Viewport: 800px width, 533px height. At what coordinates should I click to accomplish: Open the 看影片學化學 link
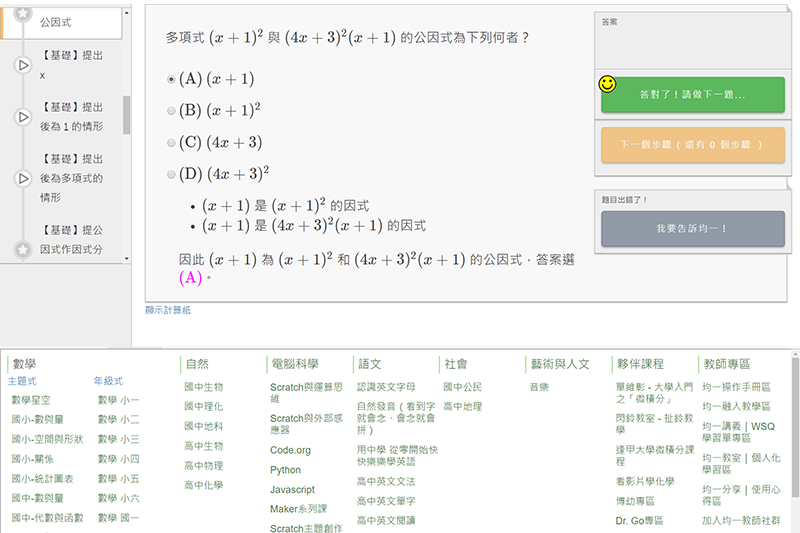[x=645, y=481]
